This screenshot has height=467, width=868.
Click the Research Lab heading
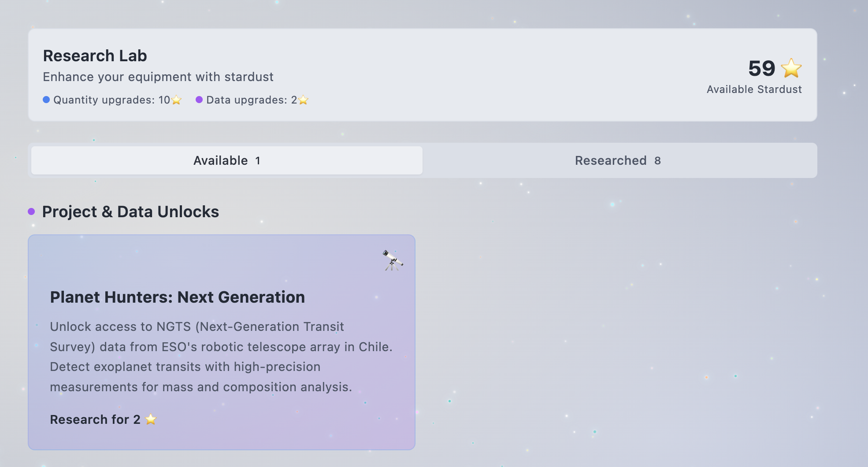[95, 56]
